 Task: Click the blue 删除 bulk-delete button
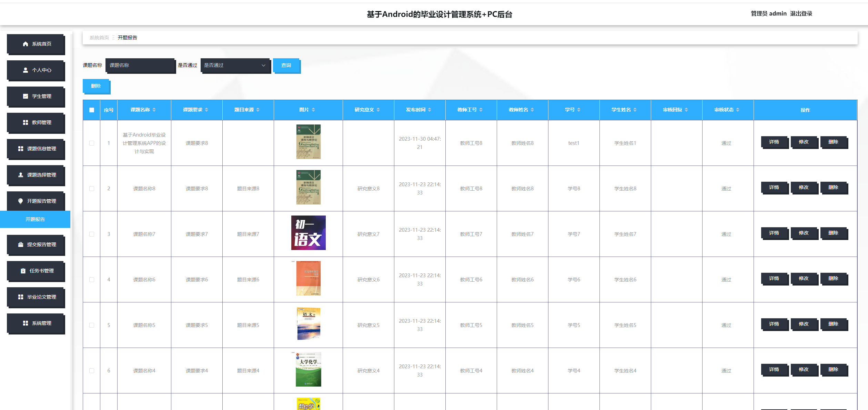tap(96, 86)
